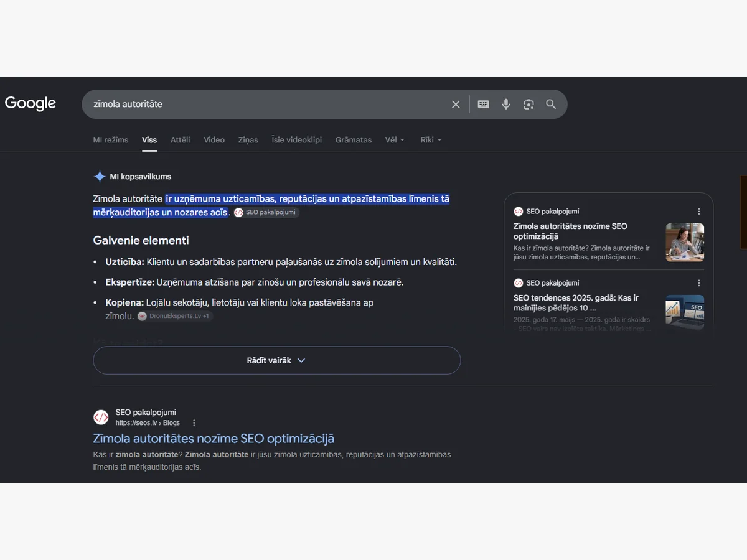This screenshot has height=560, width=747.
Task: Expand the Vēl dropdown menu
Action: 395,140
